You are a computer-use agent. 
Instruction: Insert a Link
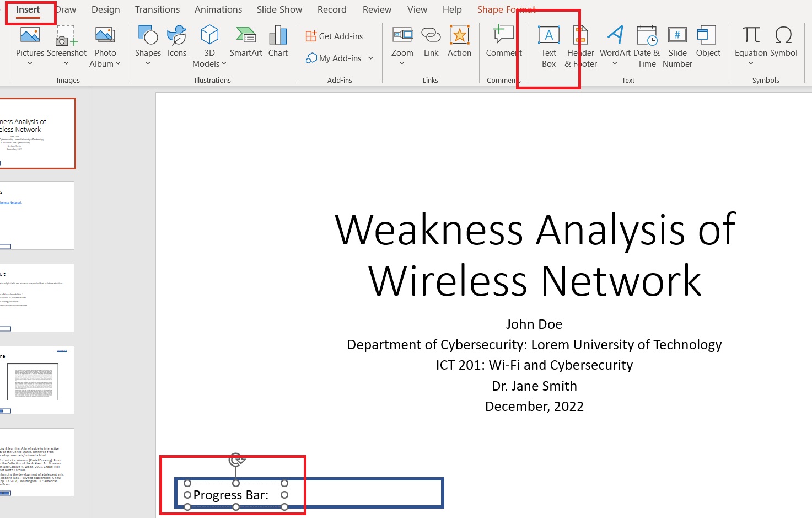pyautogui.click(x=431, y=44)
